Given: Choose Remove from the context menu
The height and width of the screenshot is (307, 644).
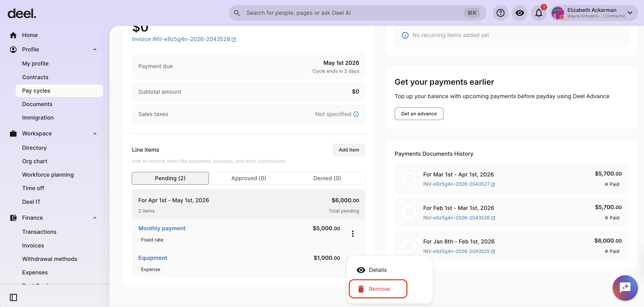Looking at the screenshot, I should point(378,289).
